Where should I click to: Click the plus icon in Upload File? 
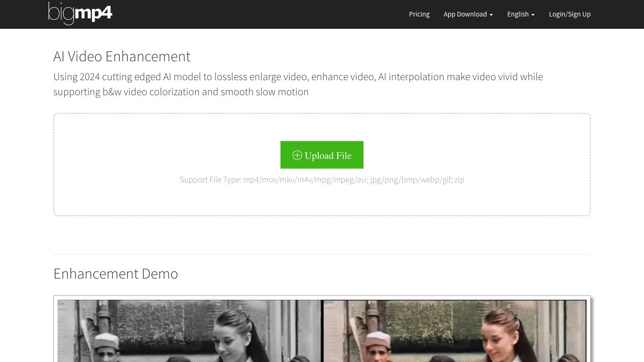[297, 155]
